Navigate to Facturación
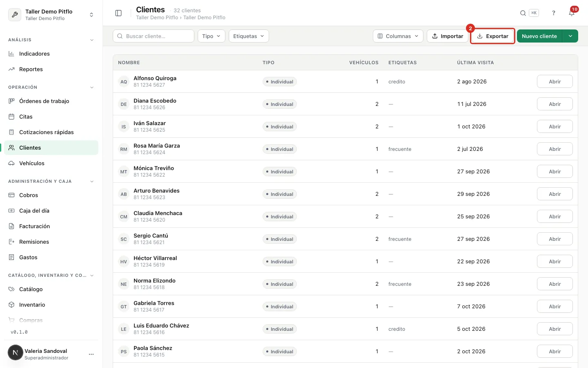The height and width of the screenshot is (368, 588). [x=51, y=226]
